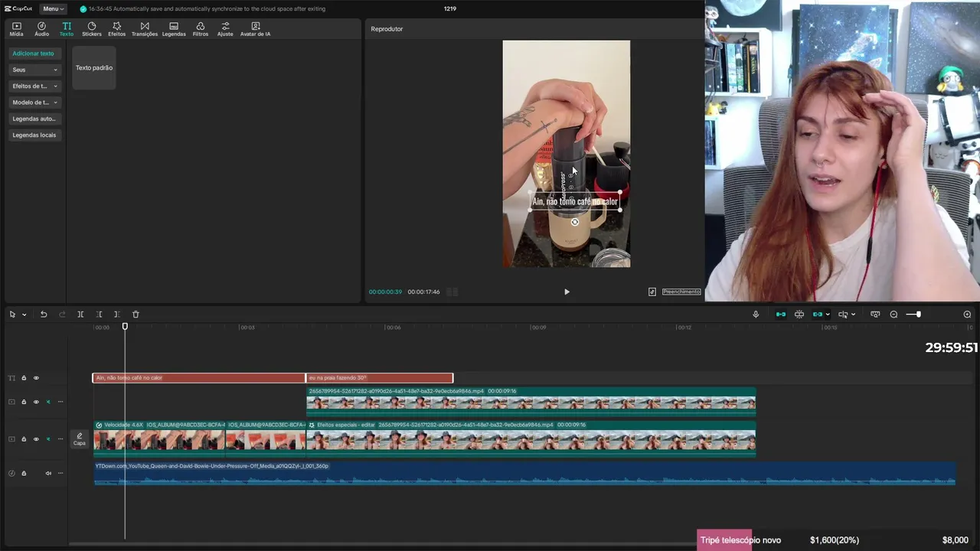Trim left of the playhead
This screenshot has width=980, height=551.
(99, 315)
